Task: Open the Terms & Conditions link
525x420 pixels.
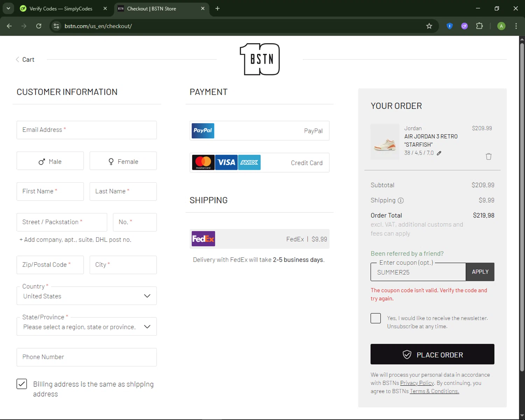Action: (x=434, y=391)
